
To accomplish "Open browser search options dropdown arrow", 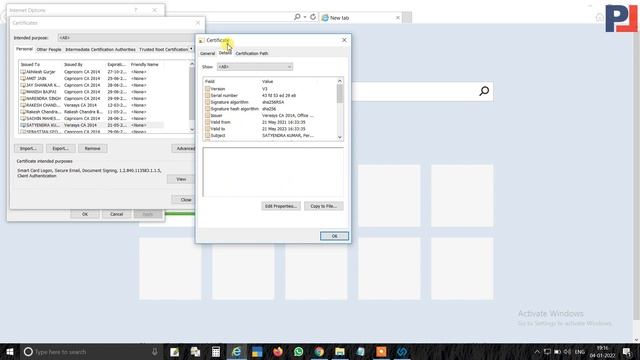I will point(305,17).
